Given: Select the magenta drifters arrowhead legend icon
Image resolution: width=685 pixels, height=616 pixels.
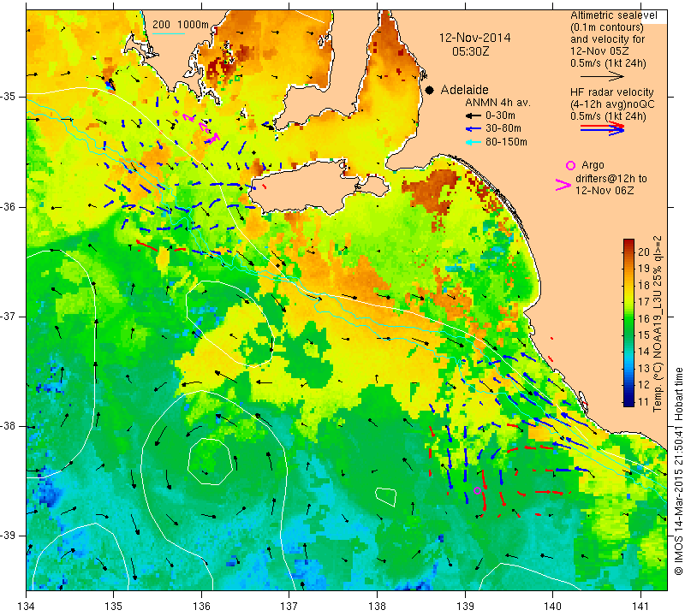Looking at the screenshot, I should [563, 185].
